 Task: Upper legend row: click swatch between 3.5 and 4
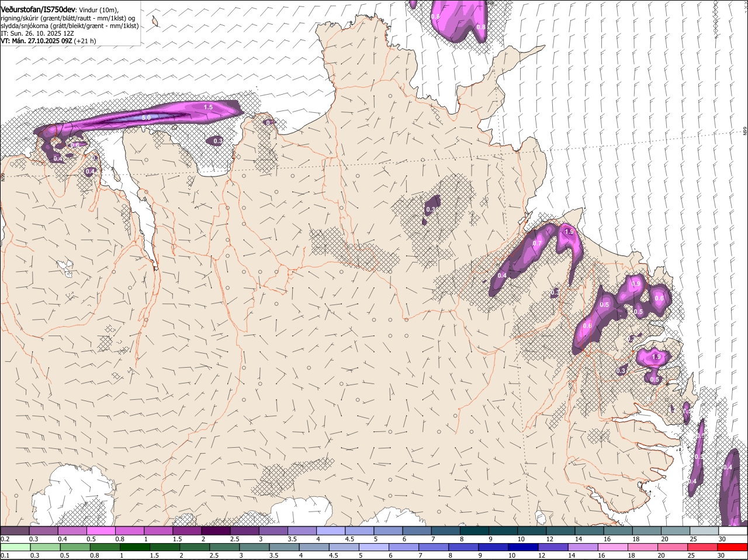302,530
